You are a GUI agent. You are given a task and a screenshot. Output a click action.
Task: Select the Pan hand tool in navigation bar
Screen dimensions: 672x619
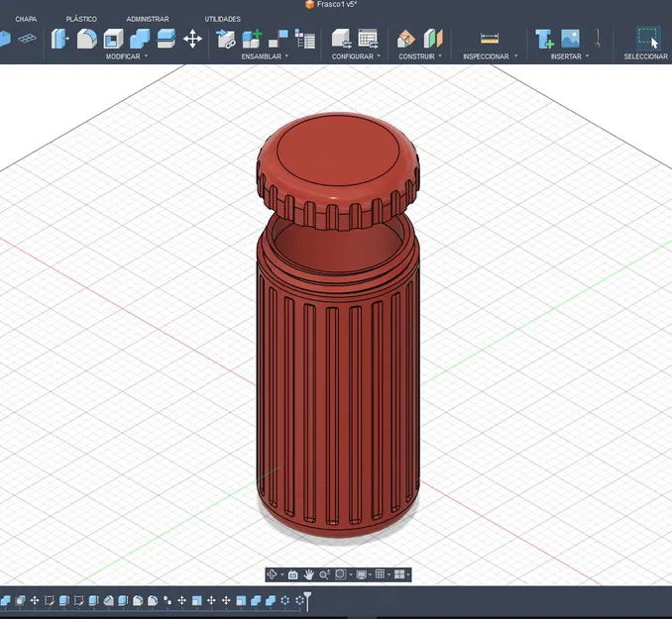tap(309, 574)
